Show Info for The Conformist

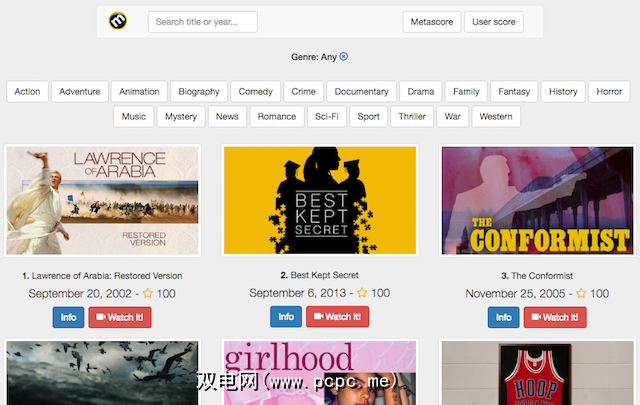coord(503,317)
